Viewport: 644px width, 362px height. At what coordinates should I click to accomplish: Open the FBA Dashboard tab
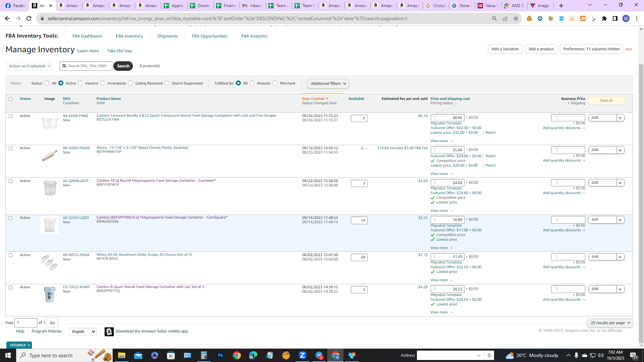click(x=87, y=36)
